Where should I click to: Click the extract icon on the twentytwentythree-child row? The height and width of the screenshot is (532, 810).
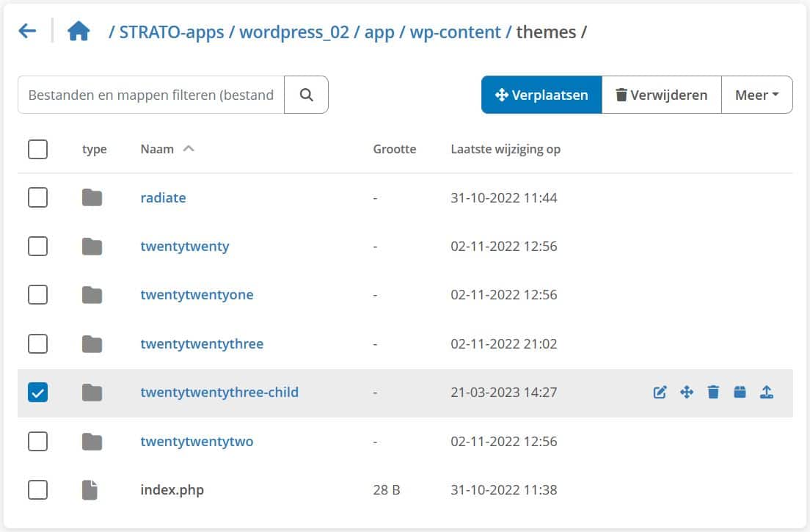pyautogui.click(x=767, y=392)
